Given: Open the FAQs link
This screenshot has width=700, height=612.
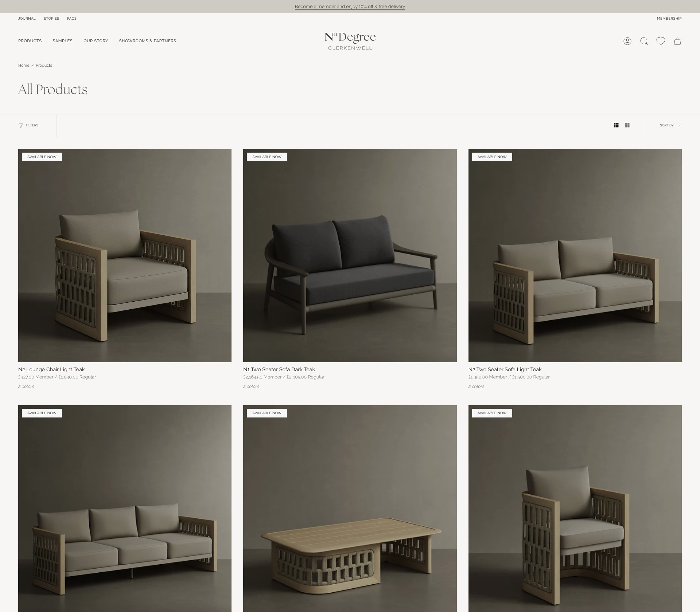Looking at the screenshot, I should click(72, 19).
